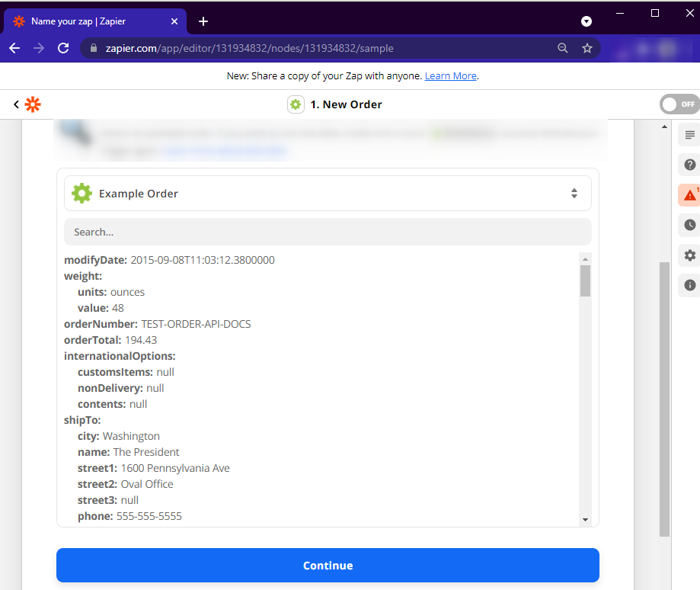Click the ShipStation gear icon beside New Order
Viewport: 700px width, 590px height.
click(296, 104)
